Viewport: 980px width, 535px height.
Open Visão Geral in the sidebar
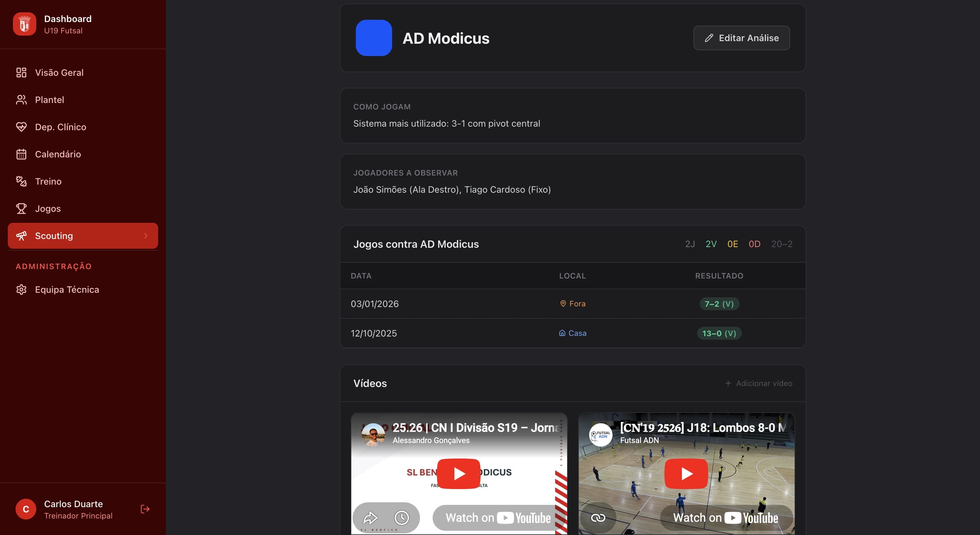click(x=83, y=72)
